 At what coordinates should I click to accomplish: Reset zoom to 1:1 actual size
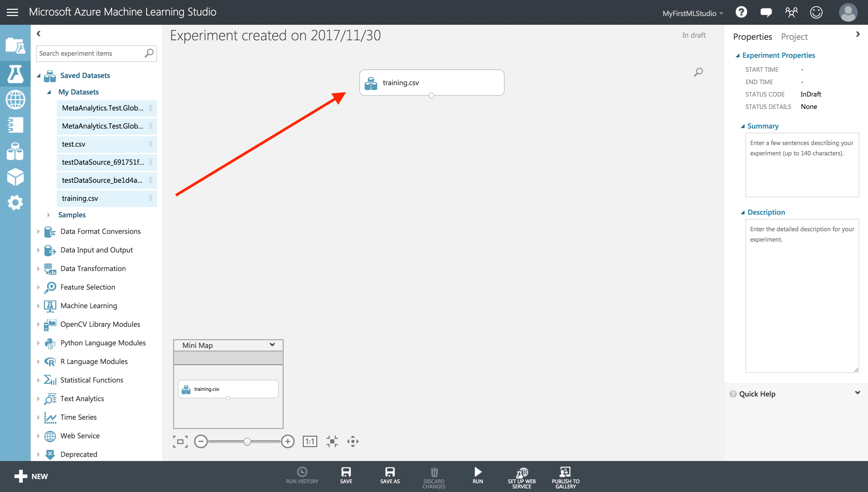(310, 441)
